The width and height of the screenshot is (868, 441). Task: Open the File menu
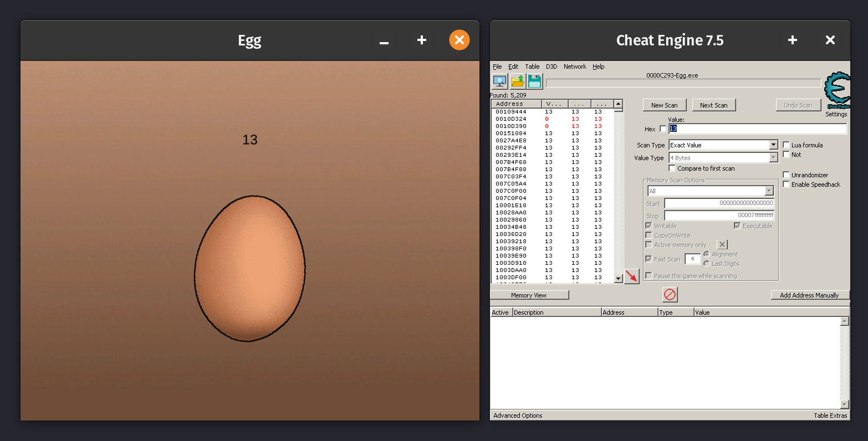point(497,66)
